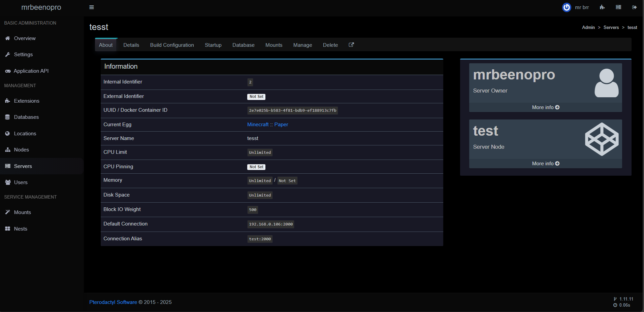The width and height of the screenshot is (644, 312).
Task: Click the Server Node cube icon
Action: click(x=602, y=139)
